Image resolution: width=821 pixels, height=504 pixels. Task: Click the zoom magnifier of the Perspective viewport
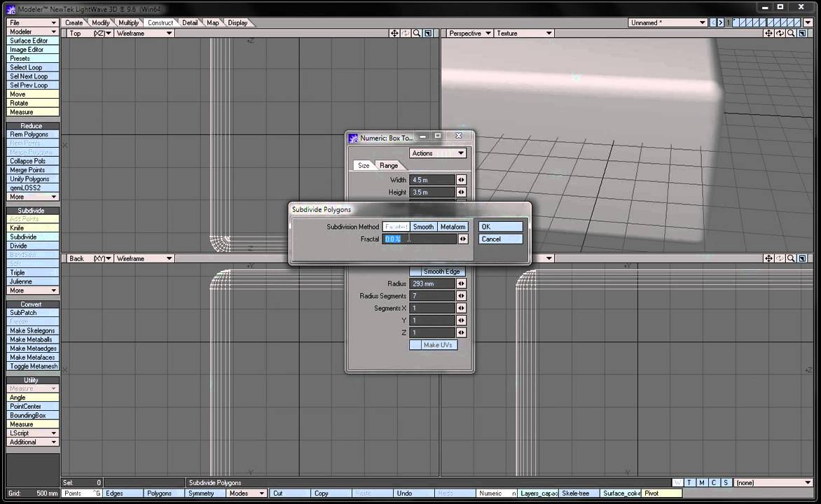[x=791, y=33]
